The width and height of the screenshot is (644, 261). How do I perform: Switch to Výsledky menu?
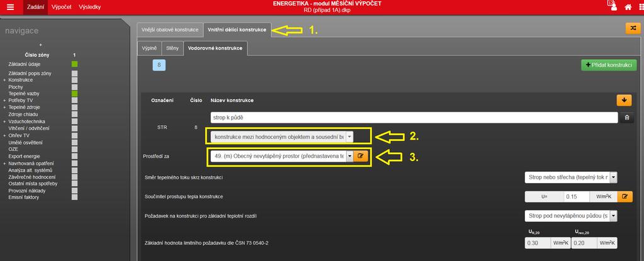point(89,7)
